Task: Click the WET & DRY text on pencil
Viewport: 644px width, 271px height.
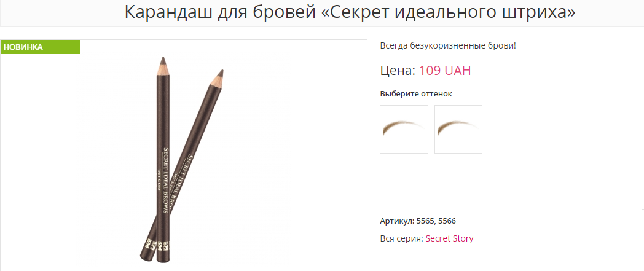Action: [x=159, y=181]
